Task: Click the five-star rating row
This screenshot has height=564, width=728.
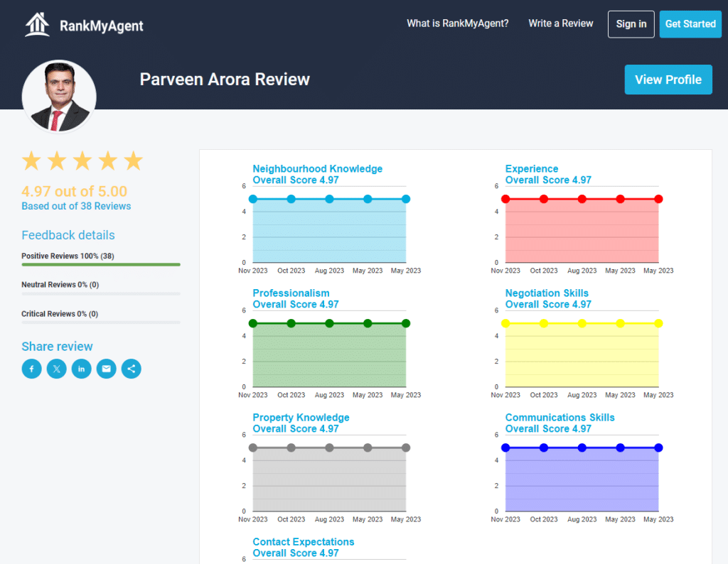Action: [82, 161]
